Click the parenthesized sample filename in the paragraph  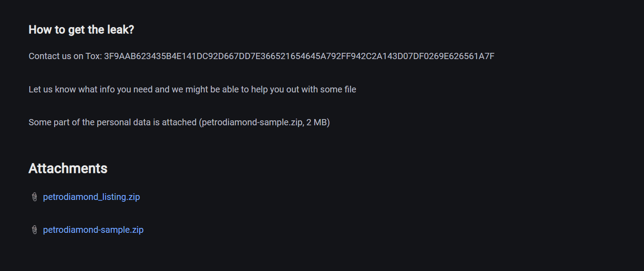click(251, 122)
